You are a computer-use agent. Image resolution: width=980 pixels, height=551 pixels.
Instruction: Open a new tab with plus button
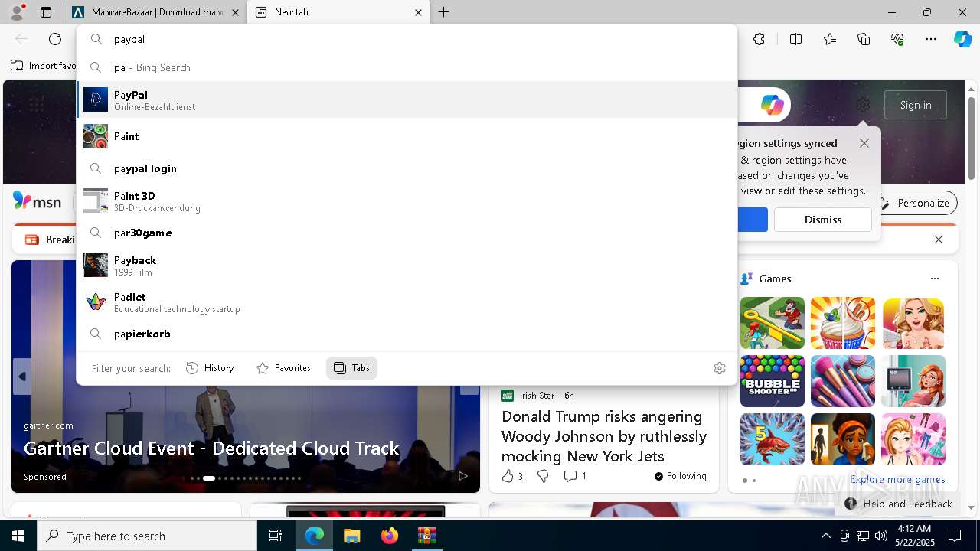(x=443, y=12)
